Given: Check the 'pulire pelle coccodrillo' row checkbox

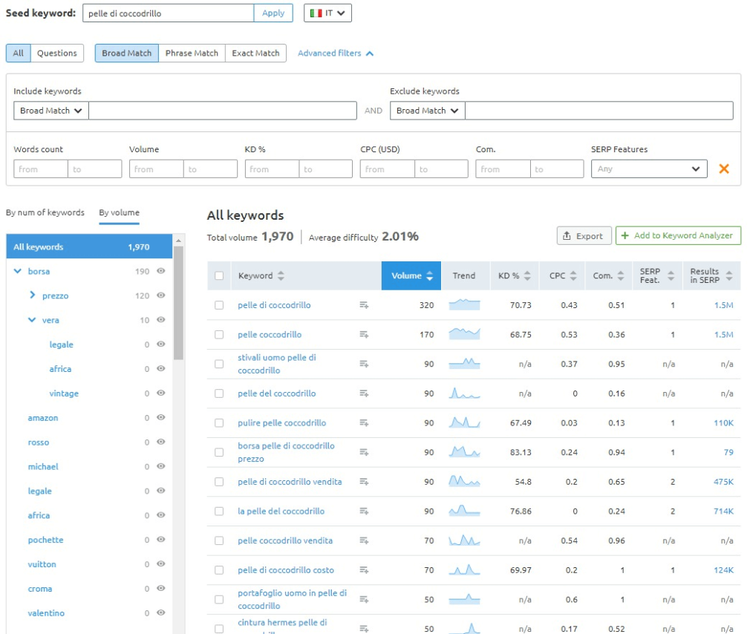Looking at the screenshot, I should coord(219,423).
